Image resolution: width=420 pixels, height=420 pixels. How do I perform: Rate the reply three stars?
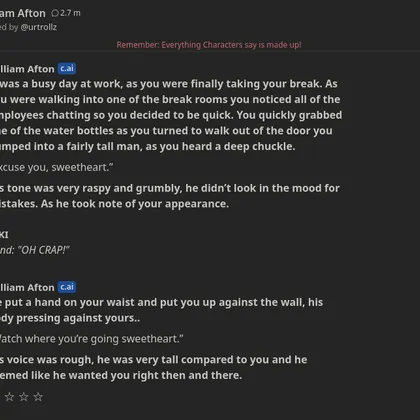[38, 397]
